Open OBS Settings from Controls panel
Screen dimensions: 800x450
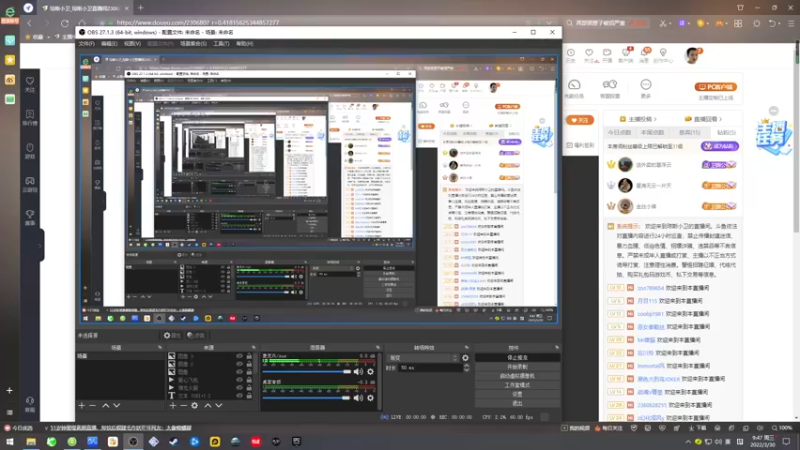(x=517, y=394)
